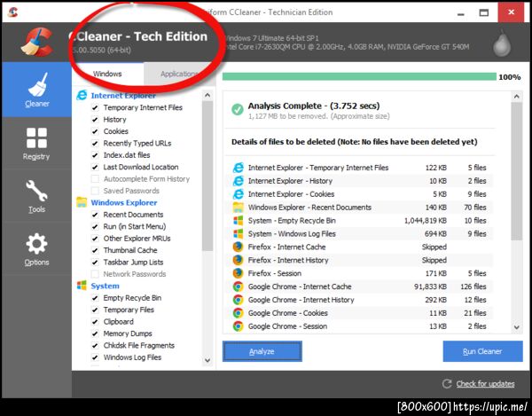Open the Cleaner section in sidebar

(36, 90)
